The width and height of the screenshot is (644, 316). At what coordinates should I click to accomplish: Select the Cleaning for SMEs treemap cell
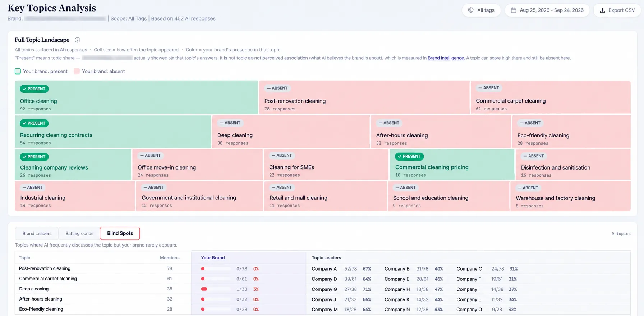pos(326,164)
